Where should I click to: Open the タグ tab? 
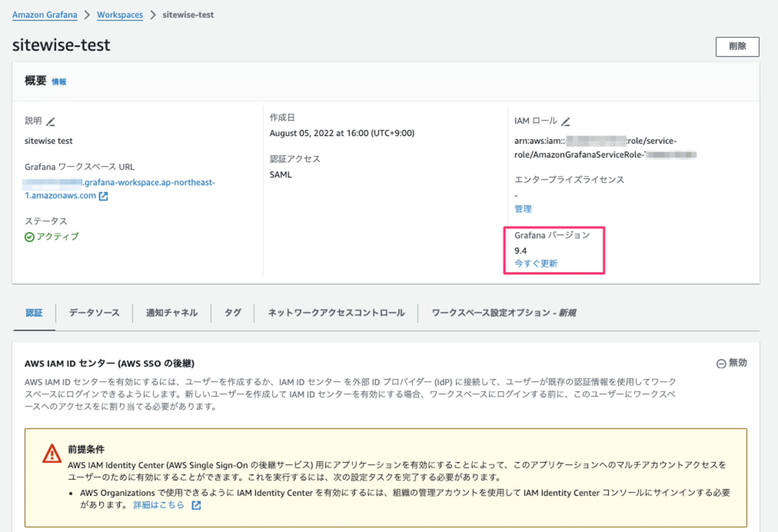tap(233, 313)
